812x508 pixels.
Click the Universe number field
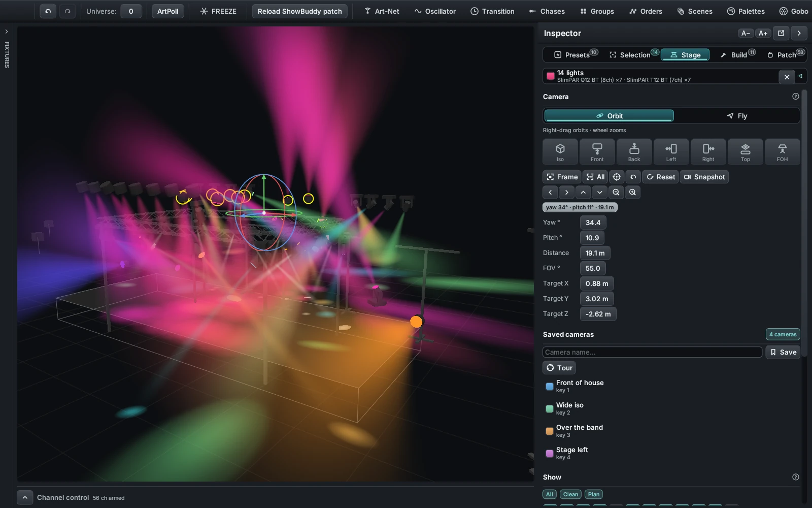click(131, 11)
